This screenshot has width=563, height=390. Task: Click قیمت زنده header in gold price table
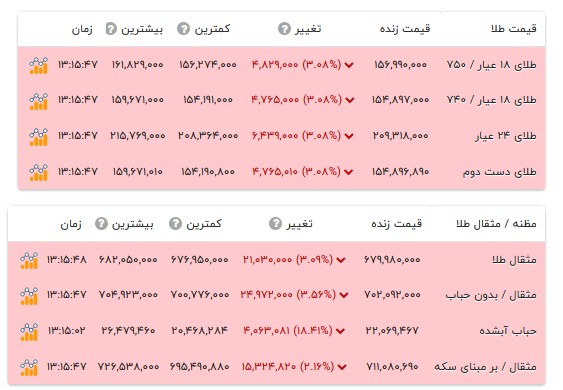pos(405,28)
